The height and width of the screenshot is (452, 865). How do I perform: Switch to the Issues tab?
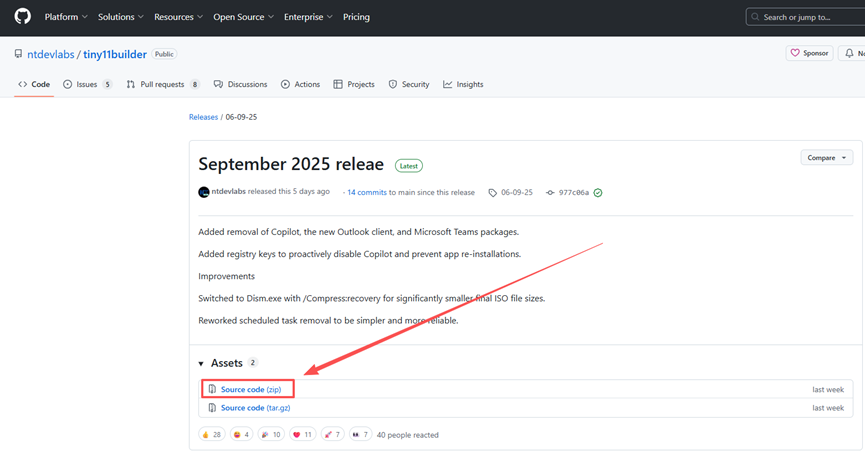[x=87, y=84]
